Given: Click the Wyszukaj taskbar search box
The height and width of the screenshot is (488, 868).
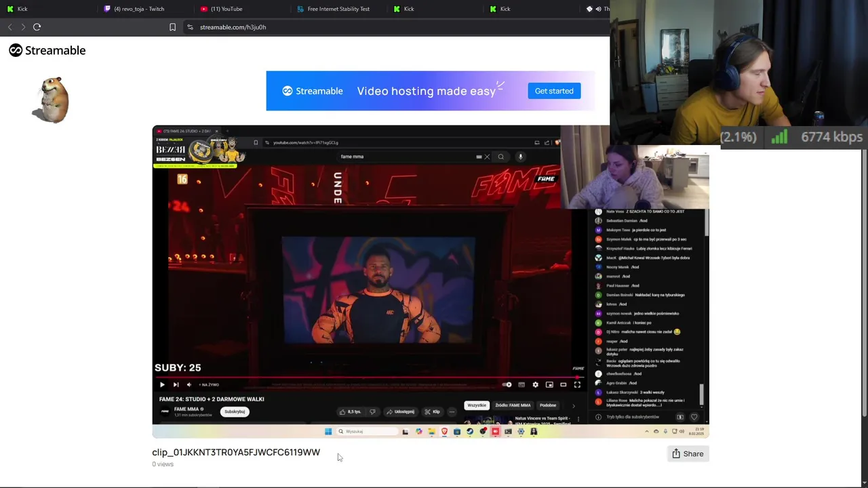Looking at the screenshot, I should point(367,432).
